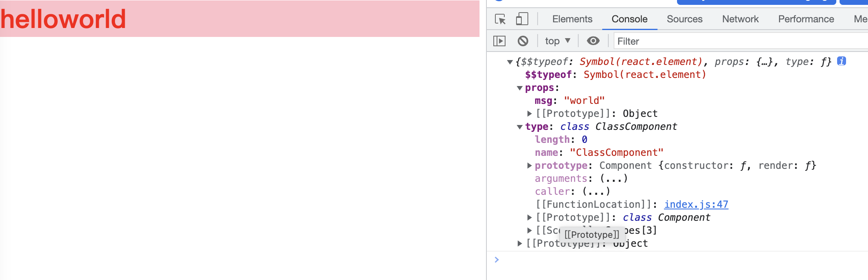Open the Network tab

point(740,19)
